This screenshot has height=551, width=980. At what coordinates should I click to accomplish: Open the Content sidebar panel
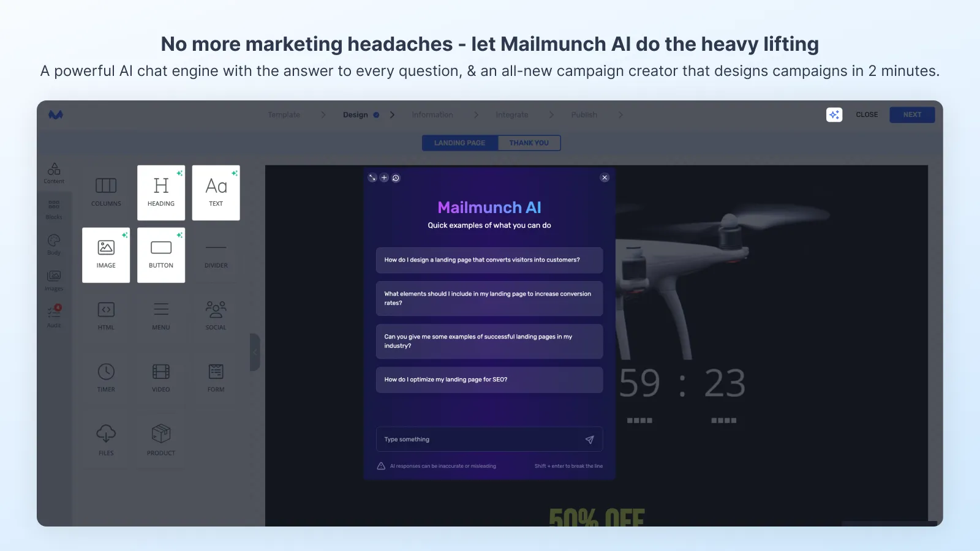(x=54, y=173)
